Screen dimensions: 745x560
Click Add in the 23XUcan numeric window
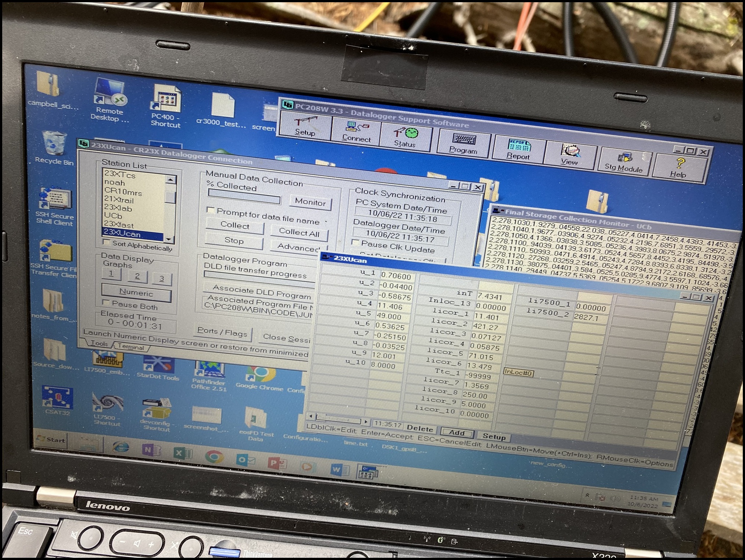tap(457, 433)
